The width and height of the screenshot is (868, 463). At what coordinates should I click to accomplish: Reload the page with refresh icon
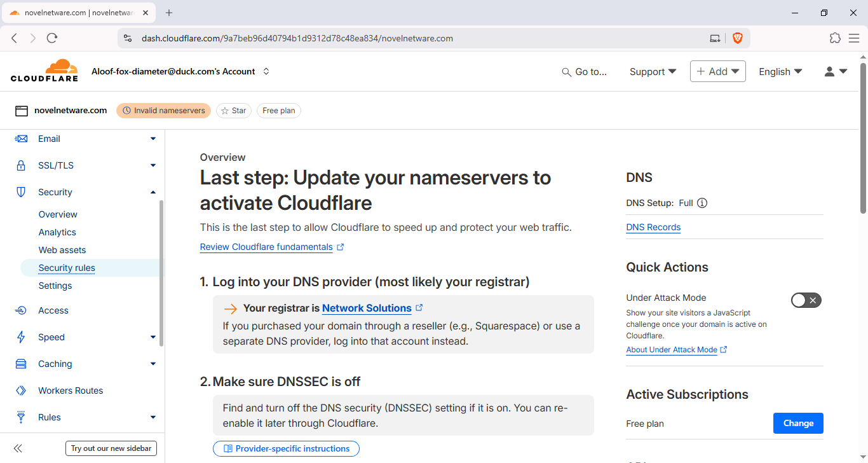[52, 38]
